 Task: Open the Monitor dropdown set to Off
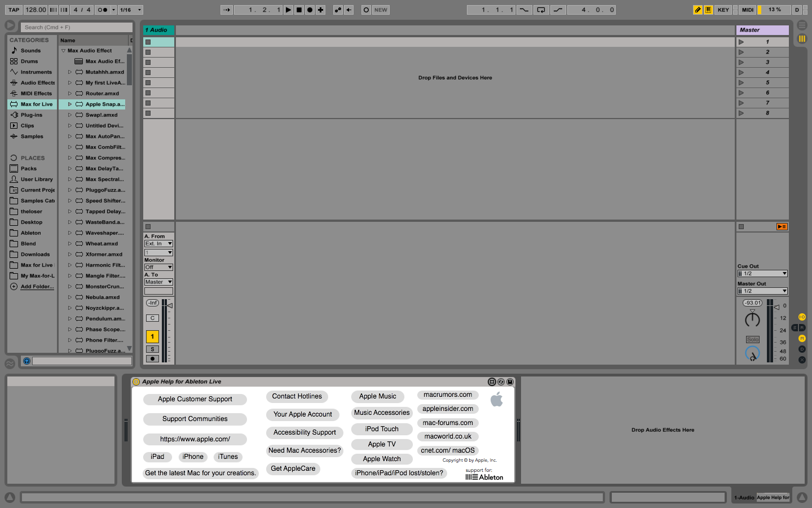coord(158,267)
